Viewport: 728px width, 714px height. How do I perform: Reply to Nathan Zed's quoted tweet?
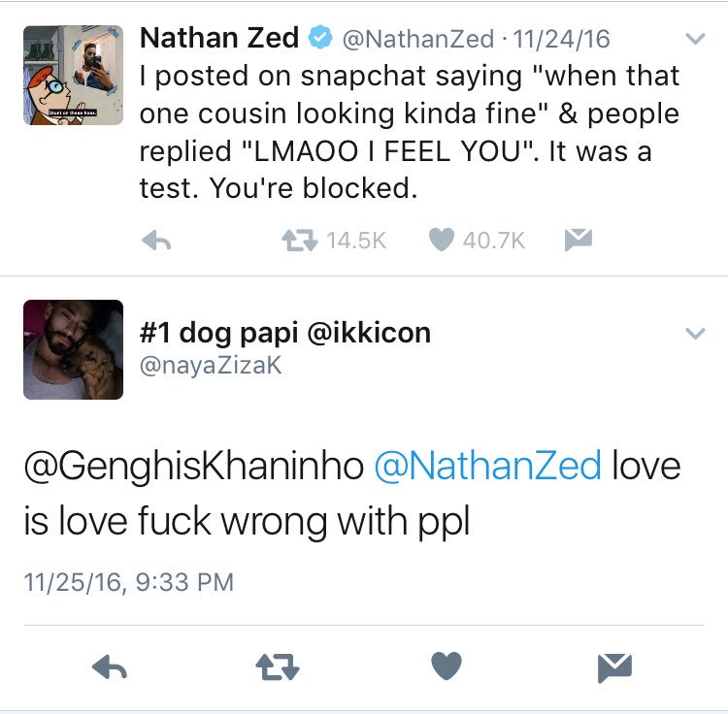[x=156, y=240]
